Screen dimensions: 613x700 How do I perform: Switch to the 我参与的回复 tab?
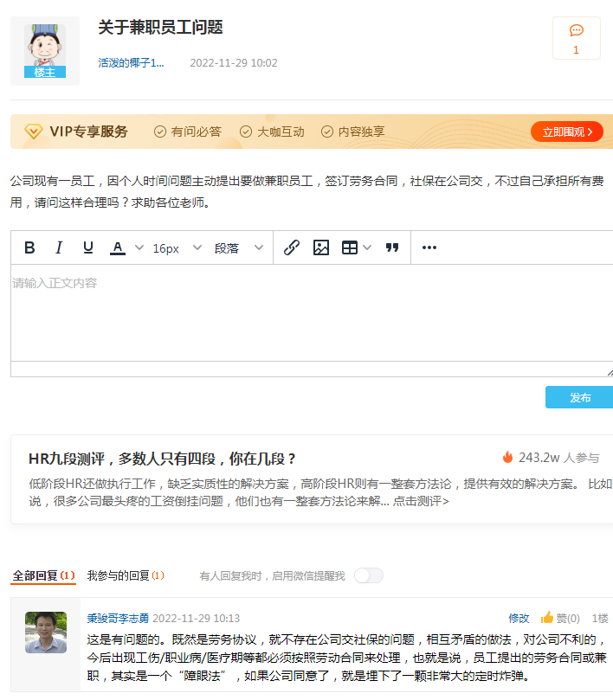tap(126, 576)
